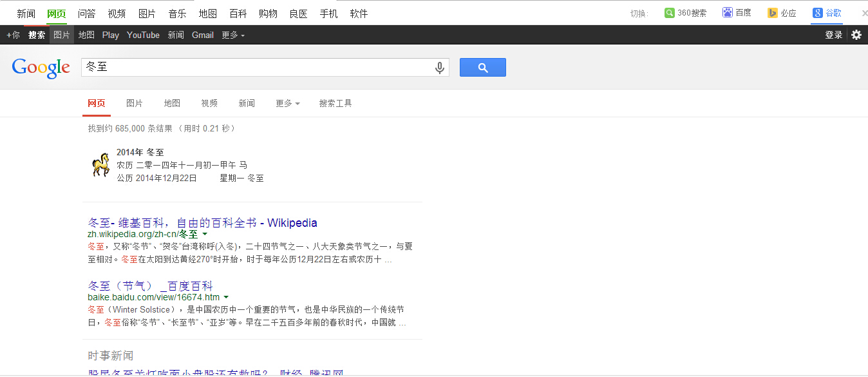Switch to 必应 search engine
Viewport: 868px width, 377px height.
tap(782, 13)
